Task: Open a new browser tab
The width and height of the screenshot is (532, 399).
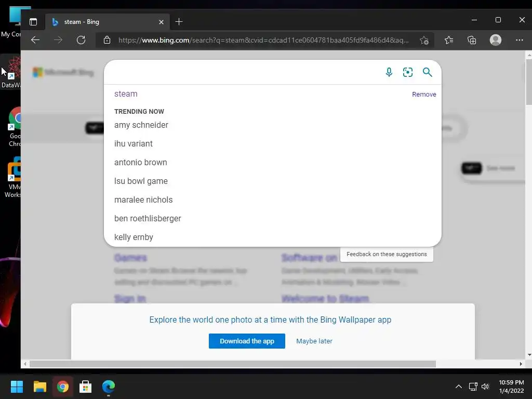Action: coord(179,22)
